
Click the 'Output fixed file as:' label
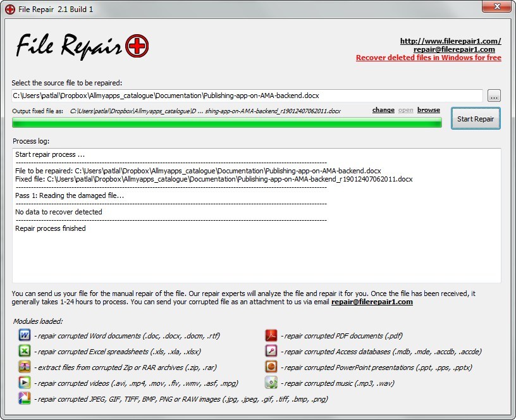37,111
